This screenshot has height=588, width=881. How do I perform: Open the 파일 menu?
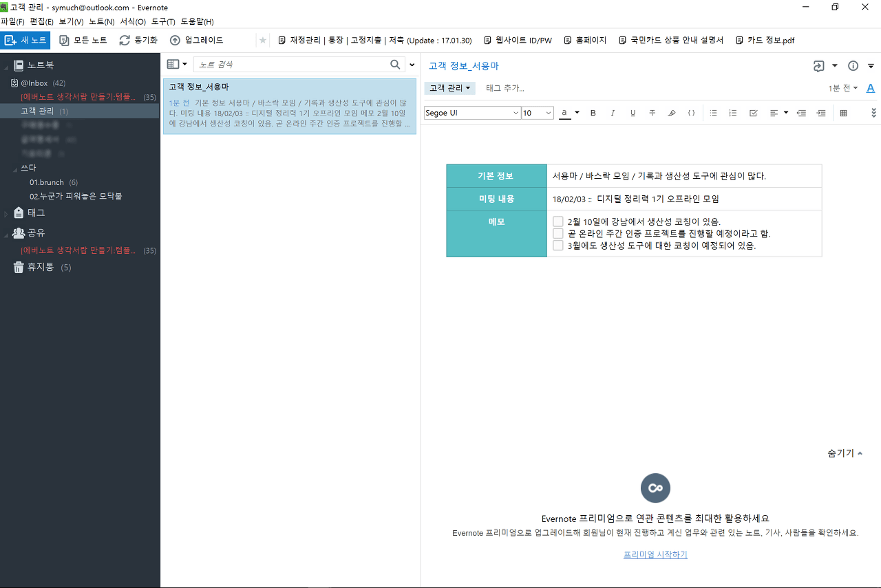tap(12, 21)
